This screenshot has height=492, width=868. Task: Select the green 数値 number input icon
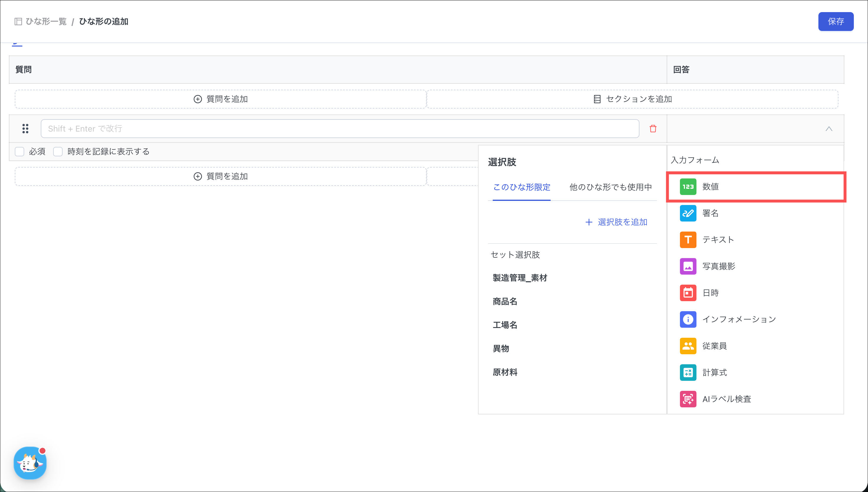tap(688, 186)
